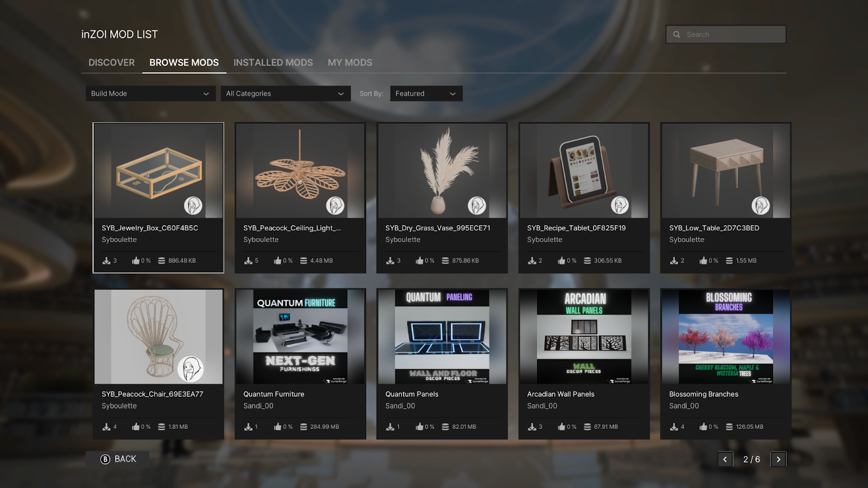Click download icon on Arcadian Wall Panels card
Image resolution: width=868 pixels, height=488 pixels.
coord(532,427)
